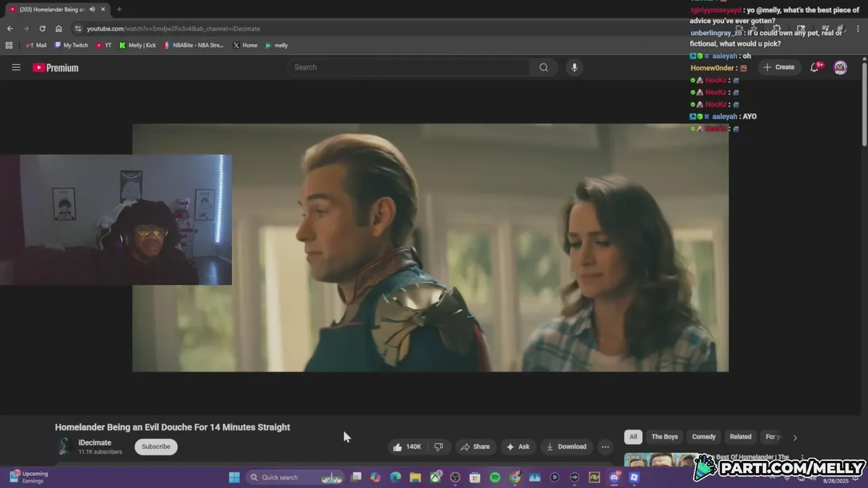Expand the chip filter row with right chevron

coord(795,437)
